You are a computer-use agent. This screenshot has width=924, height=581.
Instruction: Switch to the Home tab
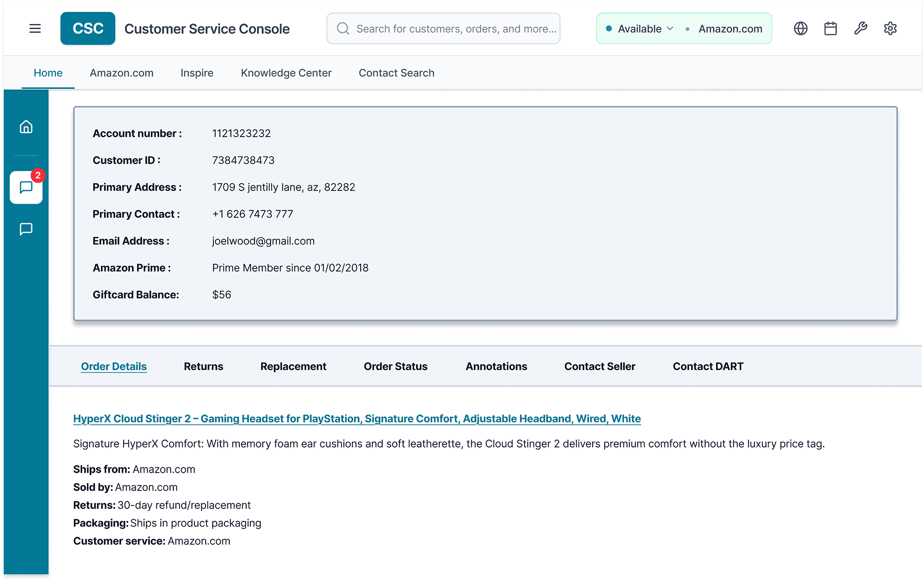pos(48,73)
